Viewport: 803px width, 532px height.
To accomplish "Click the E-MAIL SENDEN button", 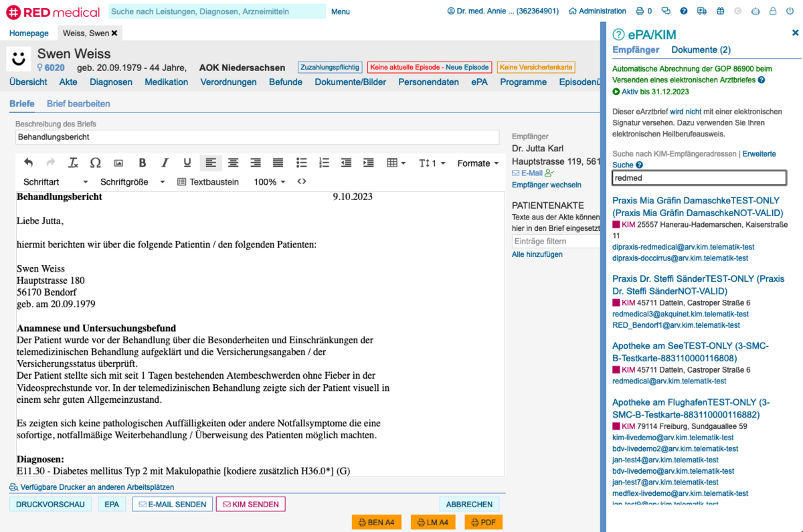I will [x=173, y=505].
